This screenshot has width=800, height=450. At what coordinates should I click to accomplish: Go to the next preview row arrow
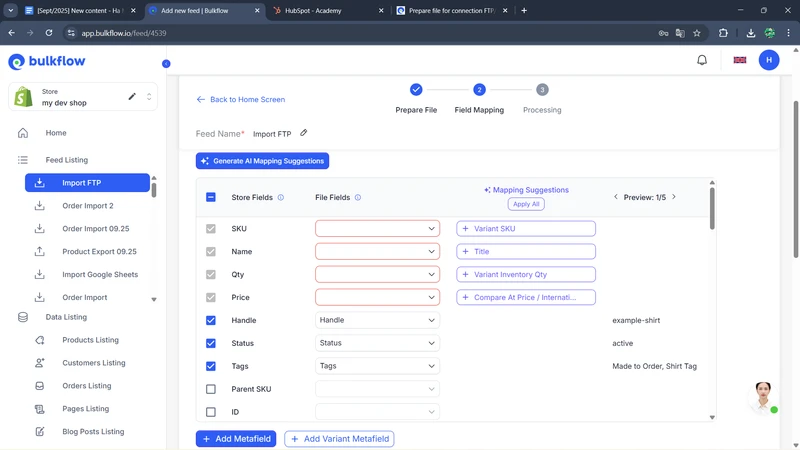pos(674,197)
